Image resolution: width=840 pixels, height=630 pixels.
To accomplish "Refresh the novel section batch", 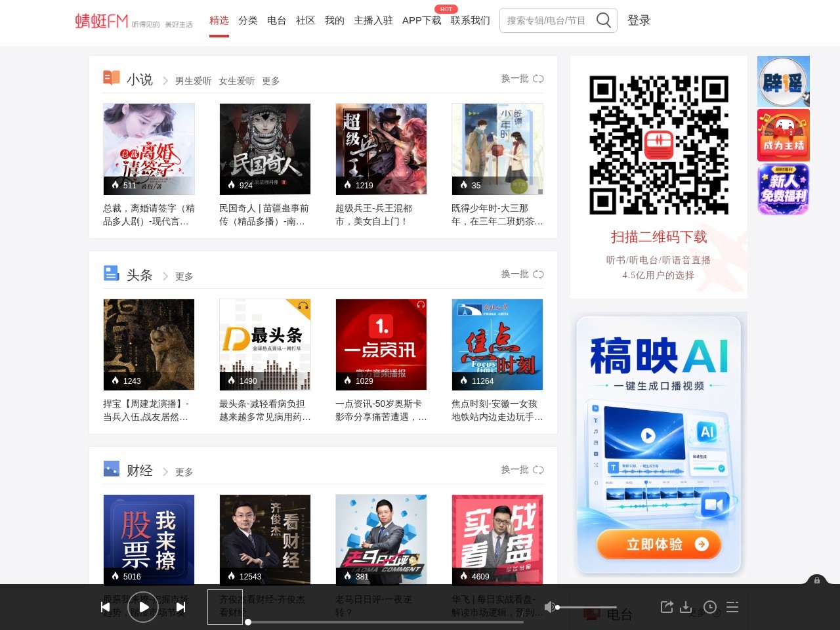I will tap(522, 79).
